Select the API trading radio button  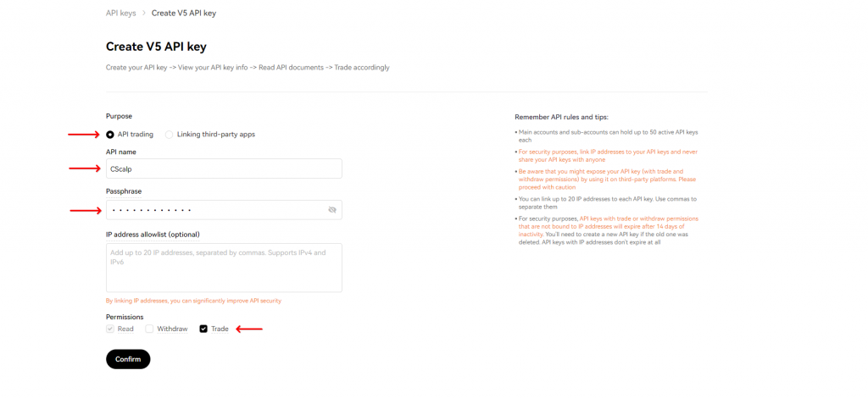(x=110, y=135)
